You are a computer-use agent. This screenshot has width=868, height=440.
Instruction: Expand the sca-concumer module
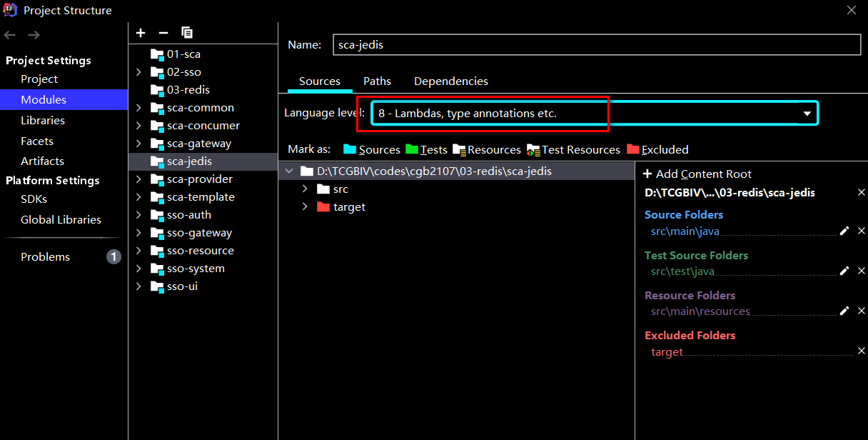click(x=138, y=126)
